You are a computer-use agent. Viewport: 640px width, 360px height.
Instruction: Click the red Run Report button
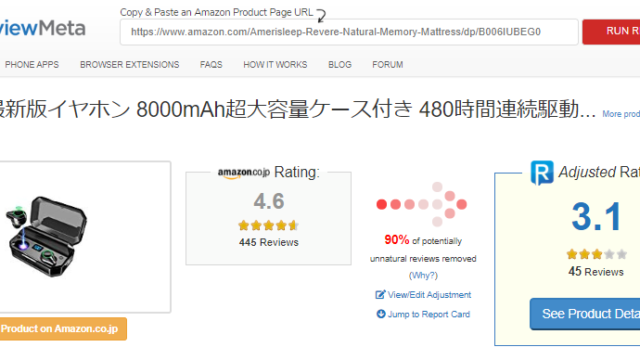click(611, 31)
